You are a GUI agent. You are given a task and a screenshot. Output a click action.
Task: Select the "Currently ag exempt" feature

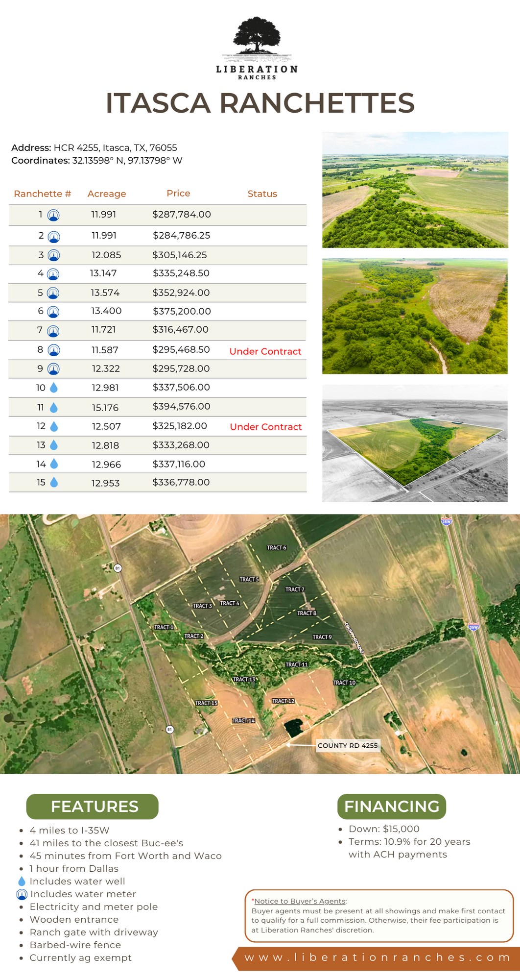click(x=81, y=957)
